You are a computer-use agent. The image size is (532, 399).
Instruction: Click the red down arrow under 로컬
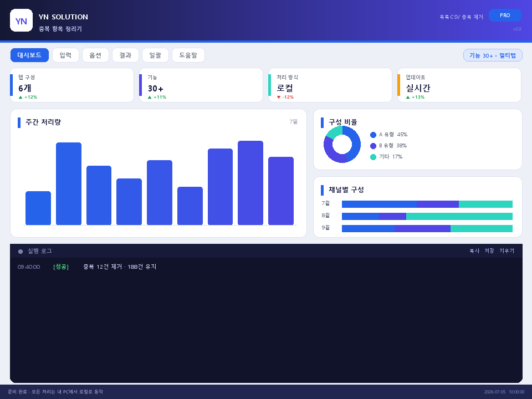(x=279, y=98)
